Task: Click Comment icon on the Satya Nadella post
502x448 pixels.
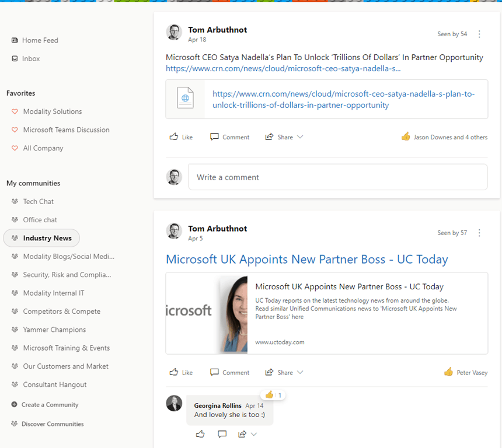Action: click(215, 137)
